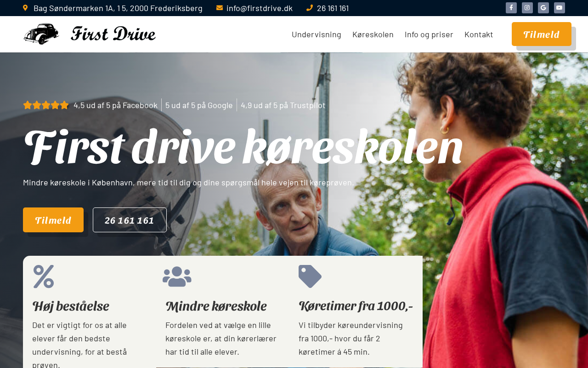The width and height of the screenshot is (588, 368).
Task: Open the Google social icon
Action: click(x=543, y=8)
